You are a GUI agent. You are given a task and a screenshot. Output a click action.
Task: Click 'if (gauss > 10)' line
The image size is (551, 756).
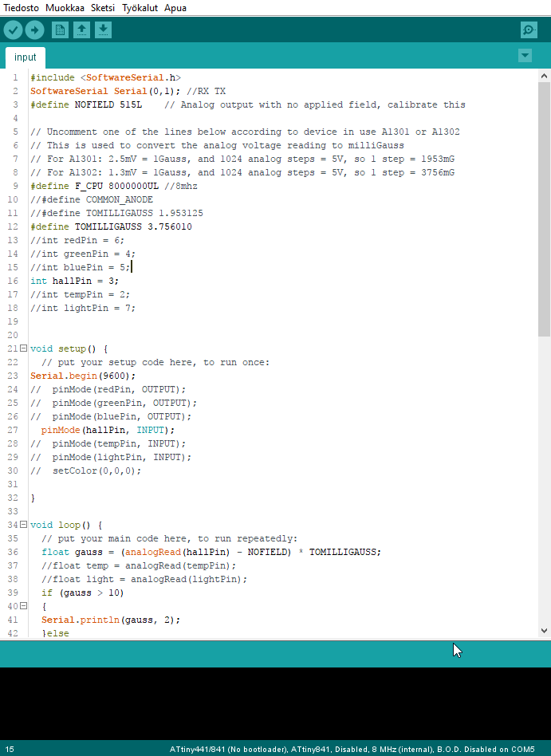(83, 593)
